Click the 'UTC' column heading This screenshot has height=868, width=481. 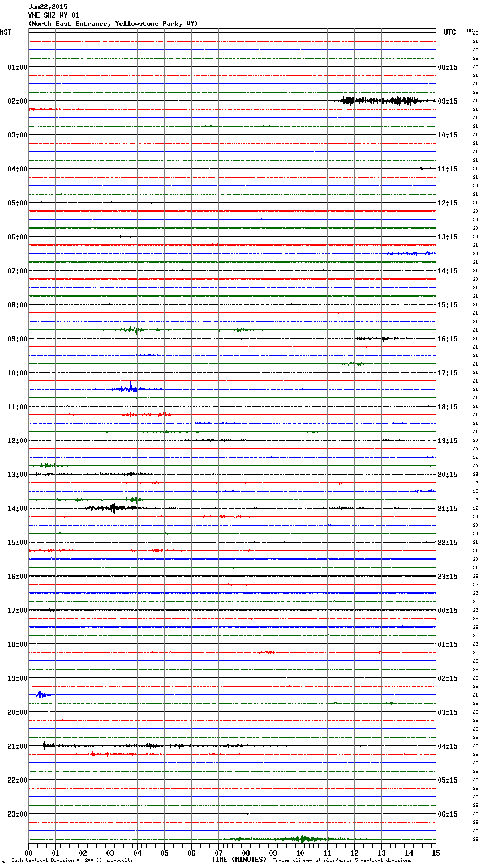450,32
